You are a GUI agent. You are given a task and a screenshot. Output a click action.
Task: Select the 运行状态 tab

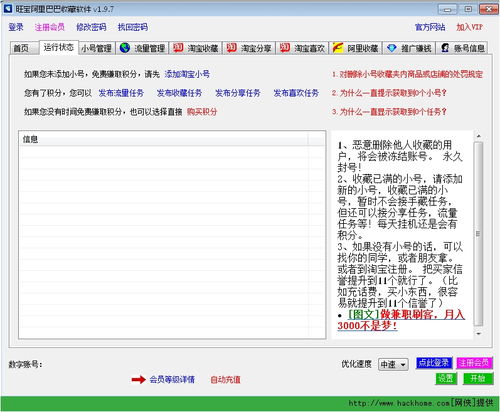59,47
